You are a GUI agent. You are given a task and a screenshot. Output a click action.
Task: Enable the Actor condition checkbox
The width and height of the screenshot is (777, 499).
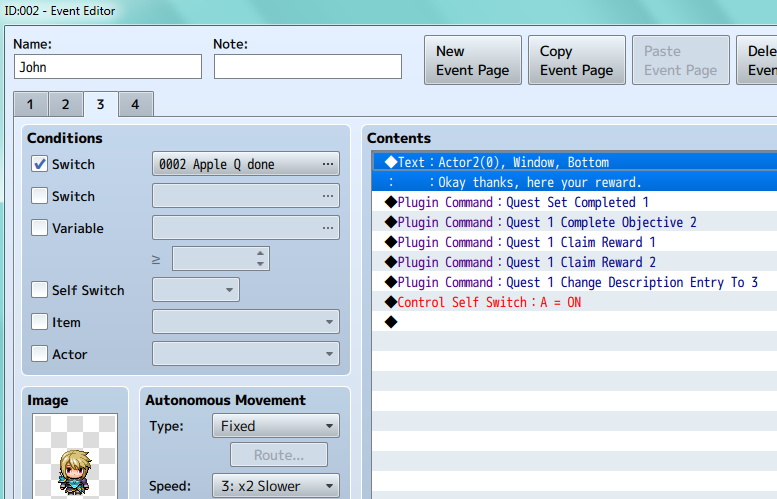pyautogui.click(x=39, y=354)
